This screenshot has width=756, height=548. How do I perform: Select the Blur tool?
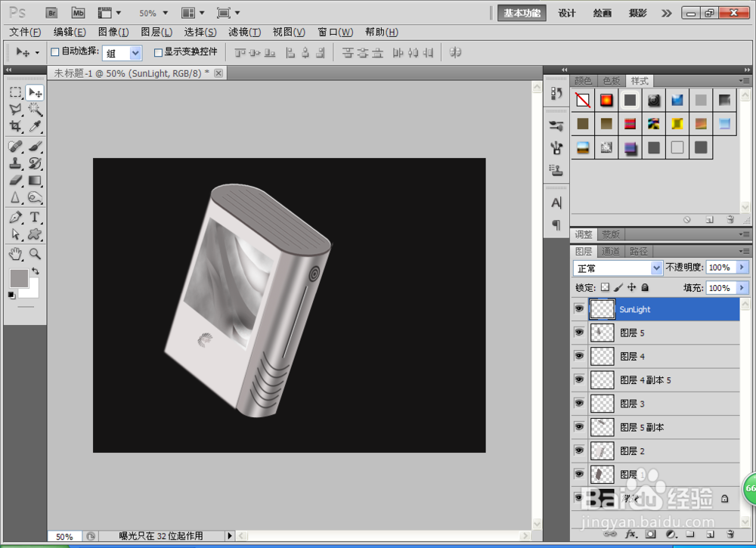pyautogui.click(x=15, y=197)
